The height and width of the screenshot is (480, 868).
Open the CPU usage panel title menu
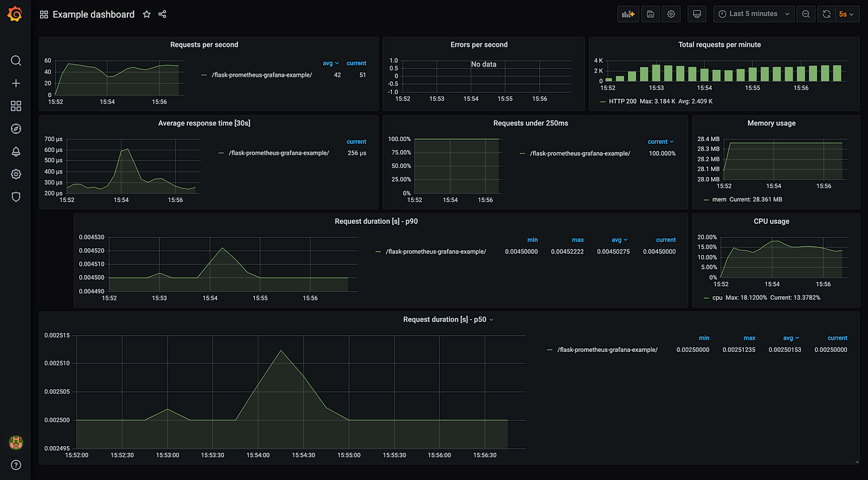click(772, 221)
